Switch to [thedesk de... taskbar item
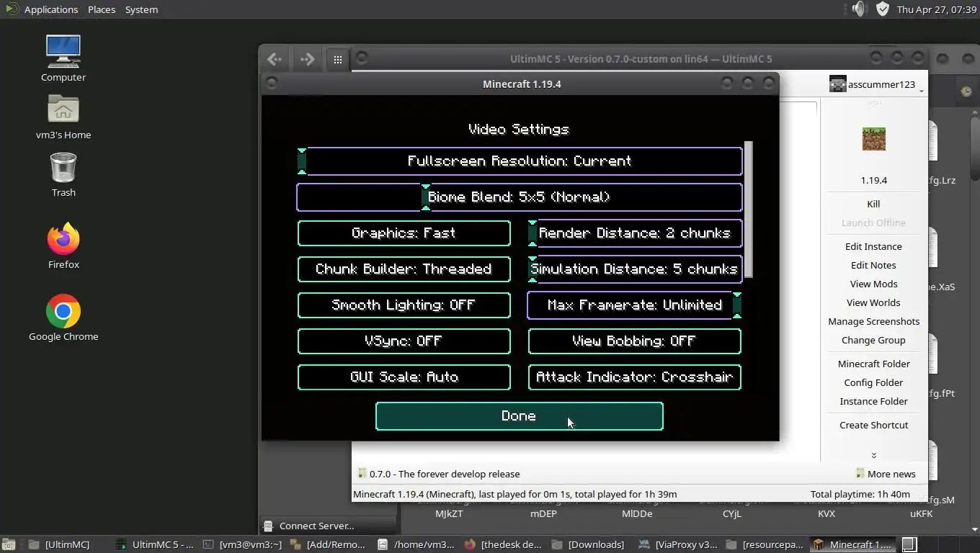The width and height of the screenshot is (980, 553). (x=503, y=544)
